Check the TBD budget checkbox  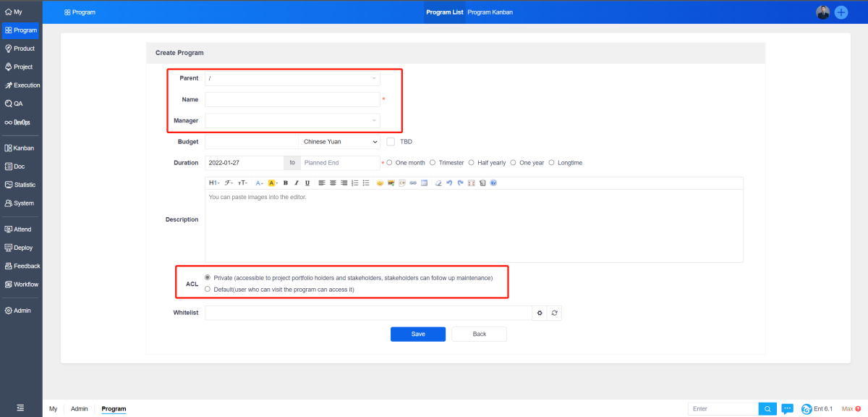pos(391,142)
